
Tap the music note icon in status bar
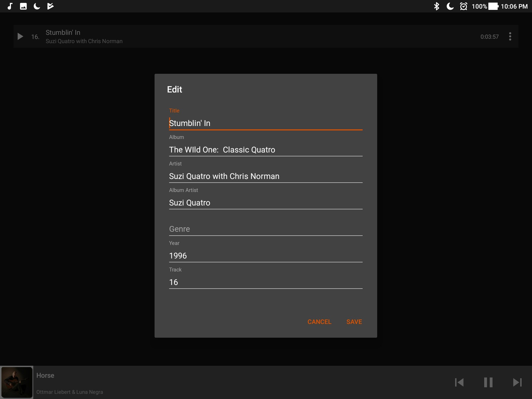tap(10, 6)
